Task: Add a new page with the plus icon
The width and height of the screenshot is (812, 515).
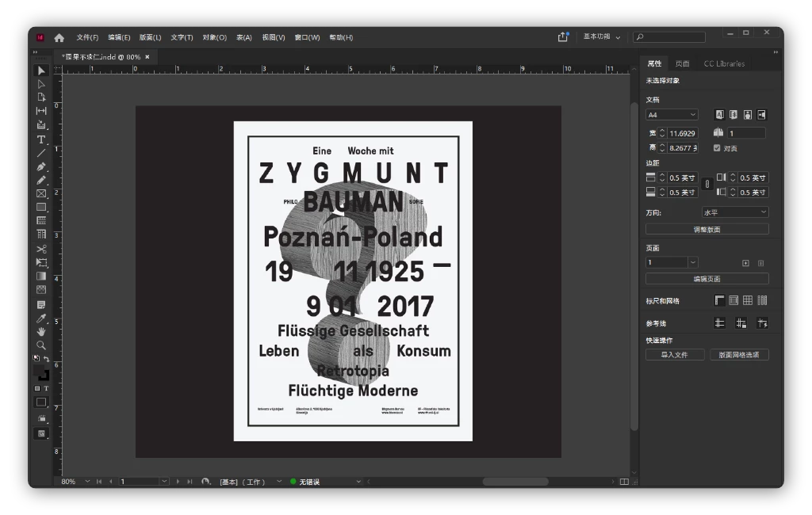Action: [745, 262]
